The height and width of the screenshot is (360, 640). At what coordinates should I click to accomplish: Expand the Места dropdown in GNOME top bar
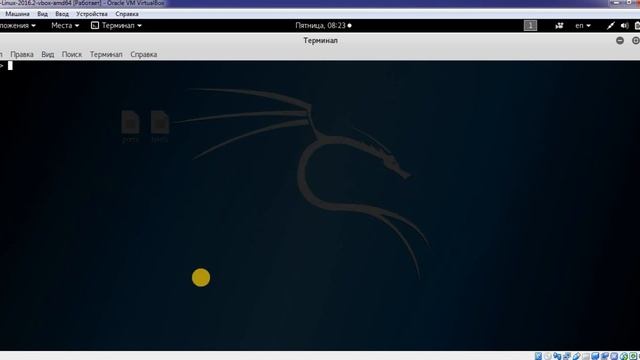coord(65,25)
